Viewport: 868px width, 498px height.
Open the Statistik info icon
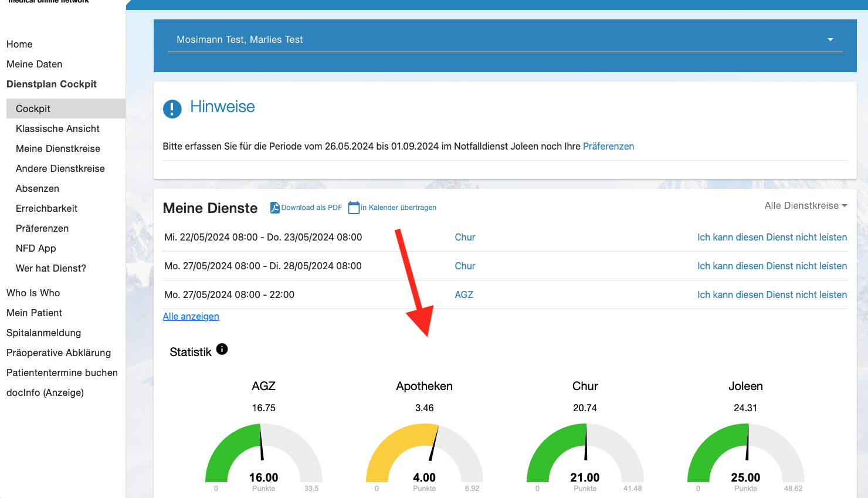(x=222, y=349)
